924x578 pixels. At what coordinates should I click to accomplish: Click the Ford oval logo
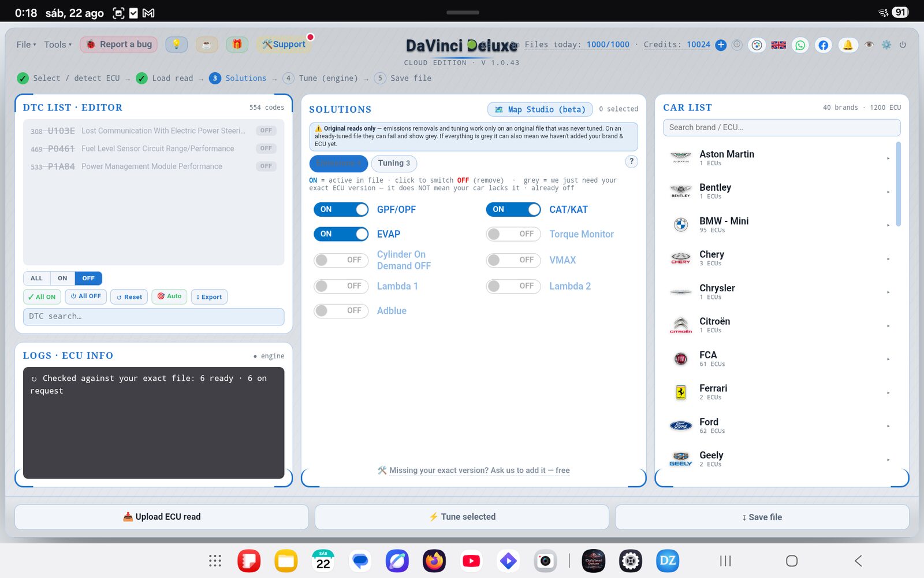681,425
